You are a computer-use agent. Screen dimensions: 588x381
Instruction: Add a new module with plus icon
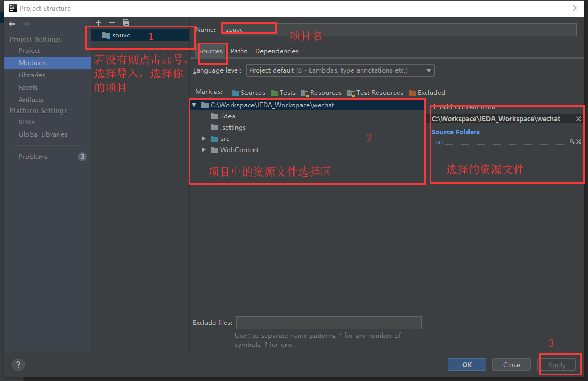tap(98, 23)
